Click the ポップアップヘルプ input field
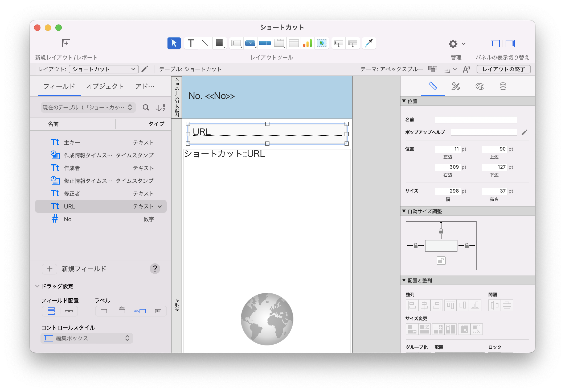565x392 pixels. coord(484,132)
